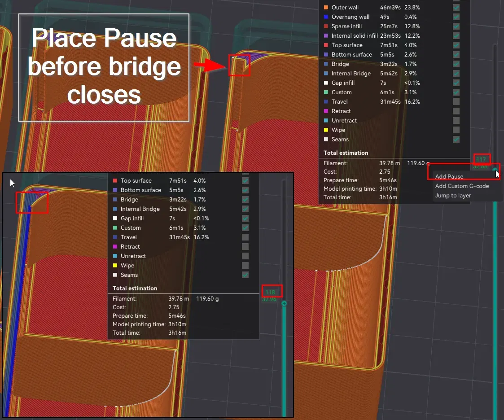This screenshot has width=504, height=420.
Task: Toggle Internal solid infill checkbox
Action: pyautogui.click(x=456, y=35)
